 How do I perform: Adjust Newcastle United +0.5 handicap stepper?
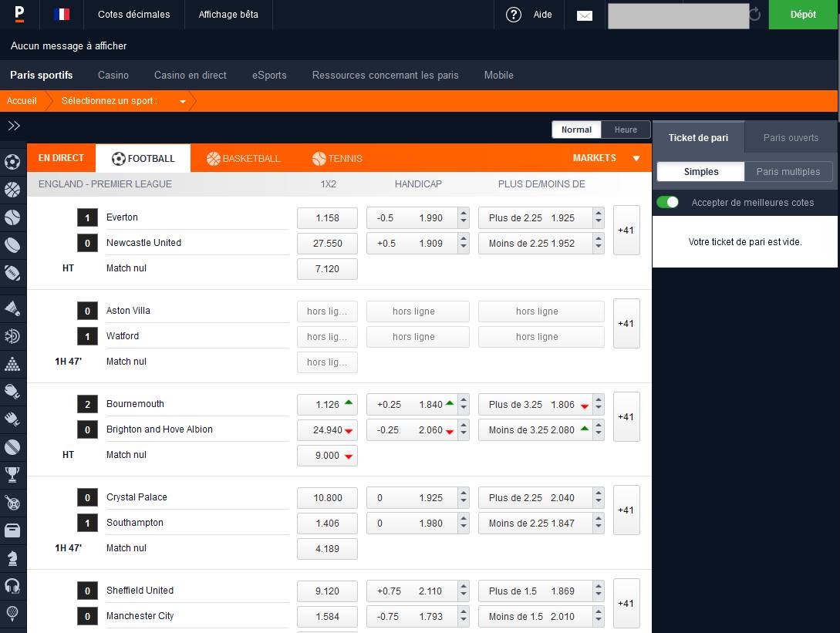pyautogui.click(x=464, y=243)
